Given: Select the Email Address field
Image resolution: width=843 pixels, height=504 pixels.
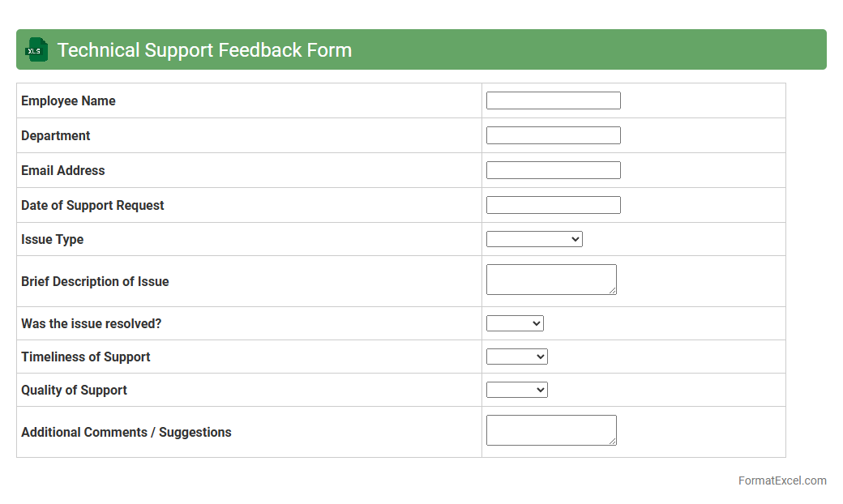Looking at the screenshot, I should click(x=553, y=170).
